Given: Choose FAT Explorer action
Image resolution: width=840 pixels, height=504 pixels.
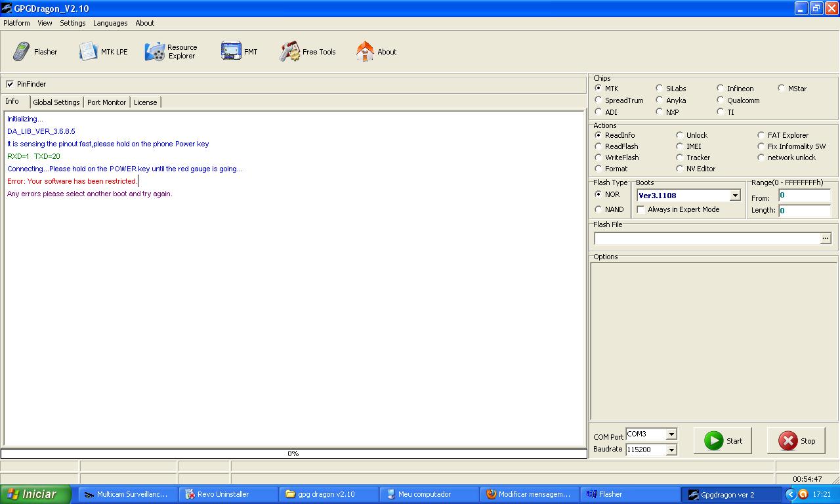Looking at the screenshot, I should click(x=761, y=135).
